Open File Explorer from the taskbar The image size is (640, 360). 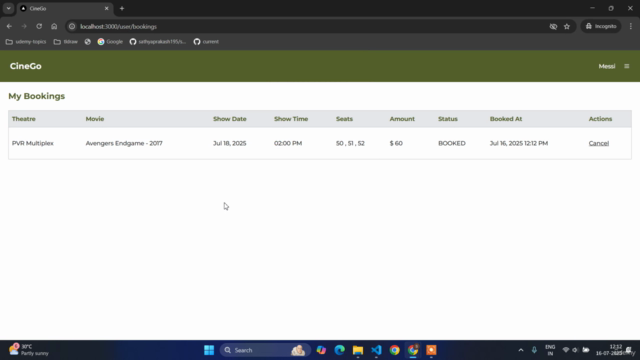[x=358, y=350]
